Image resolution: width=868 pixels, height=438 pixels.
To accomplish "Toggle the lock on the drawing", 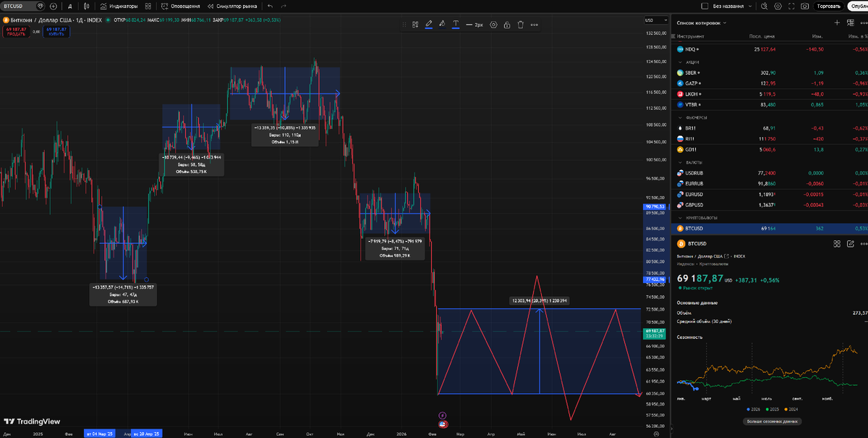I will coord(507,24).
